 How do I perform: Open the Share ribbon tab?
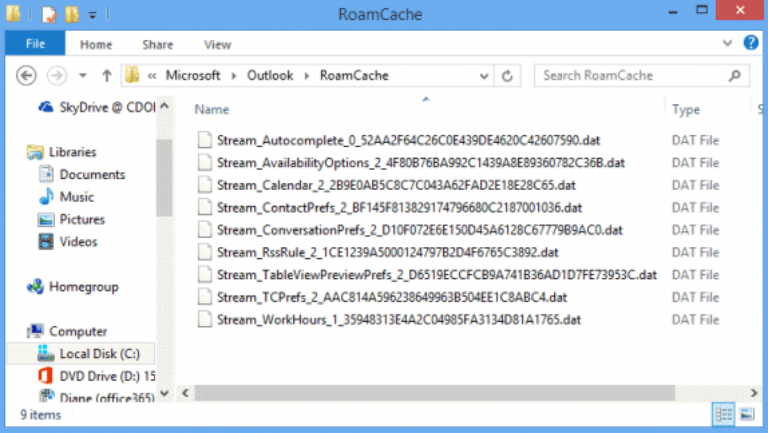tap(157, 44)
